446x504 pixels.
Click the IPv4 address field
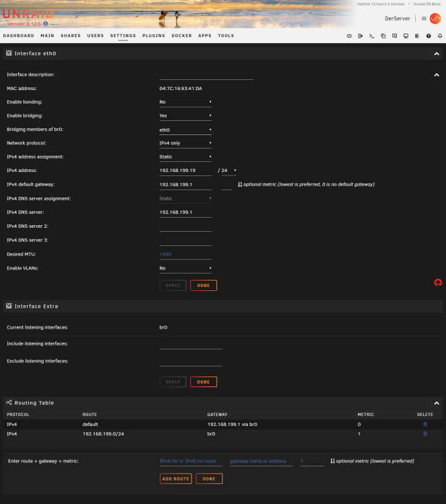pyautogui.click(x=185, y=171)
